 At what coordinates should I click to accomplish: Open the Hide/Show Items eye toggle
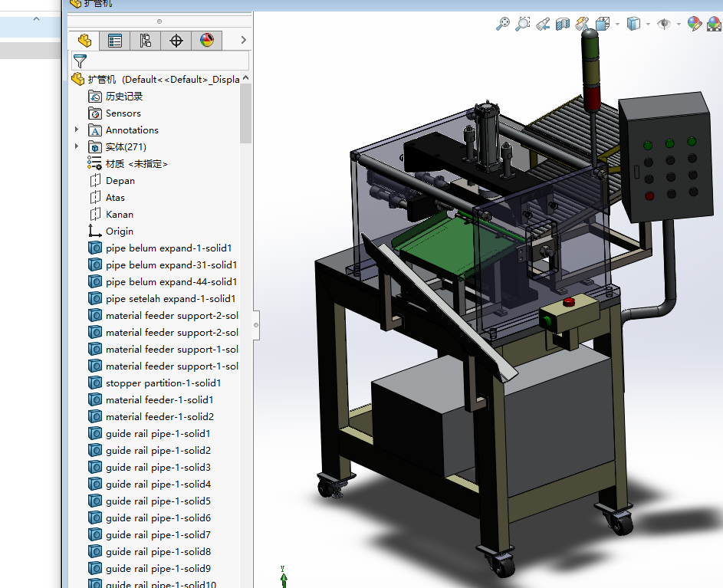coord(664,24)
